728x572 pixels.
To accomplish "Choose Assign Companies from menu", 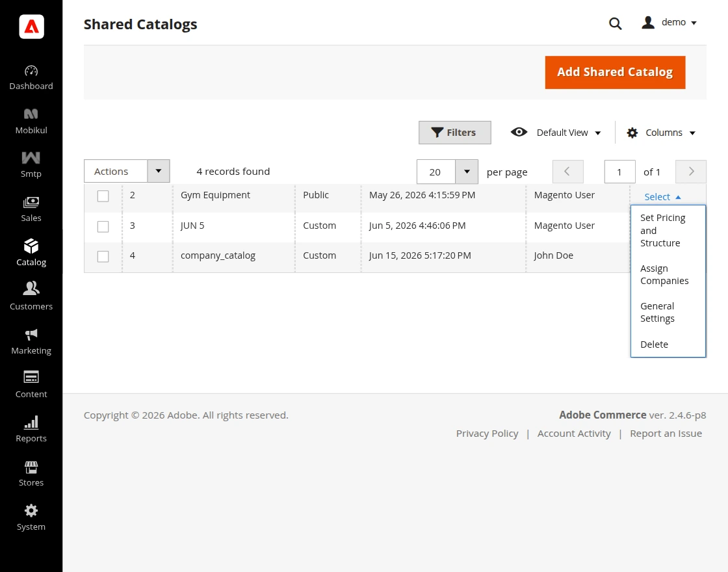I will click(668, 274).
